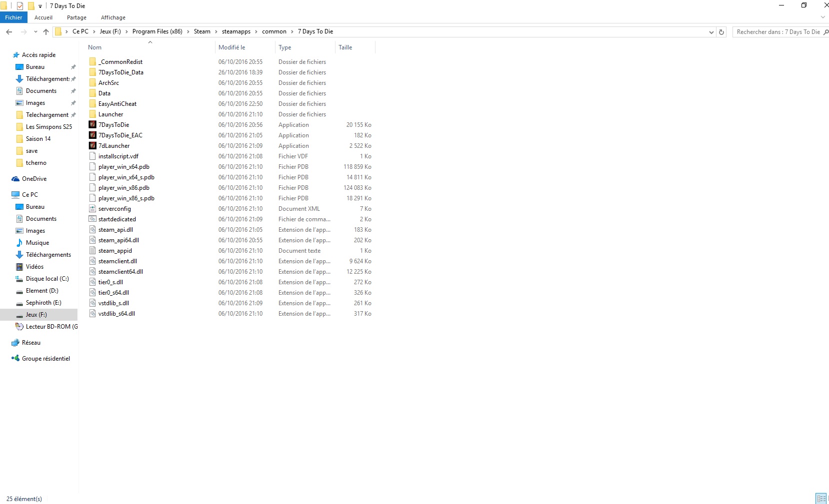Open Réseau in the navigation pane
This screenshot has height=504, width=829.
(x=31, y=343)
